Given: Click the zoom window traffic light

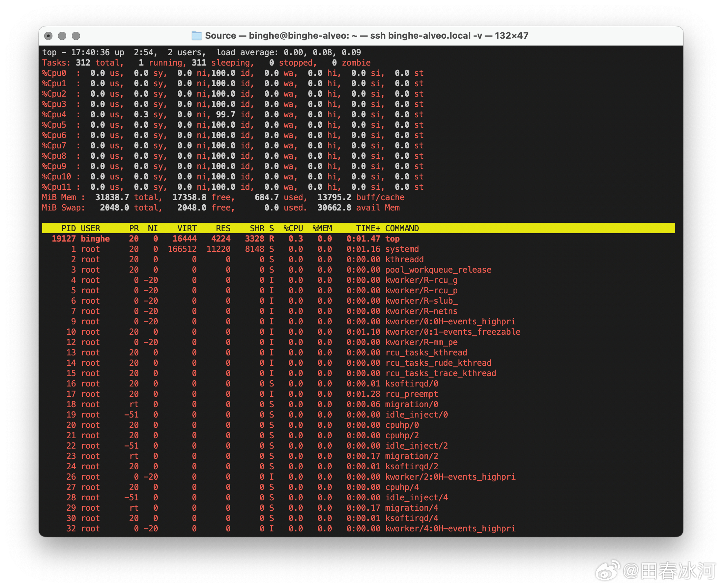Looking at the screenshot, I should click(x=76, y=36).
